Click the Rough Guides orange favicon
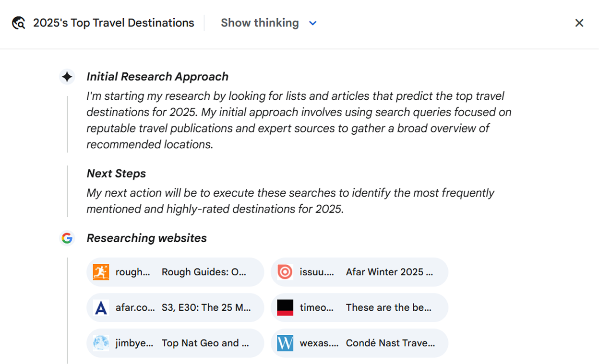 click(x=101, y=272)
